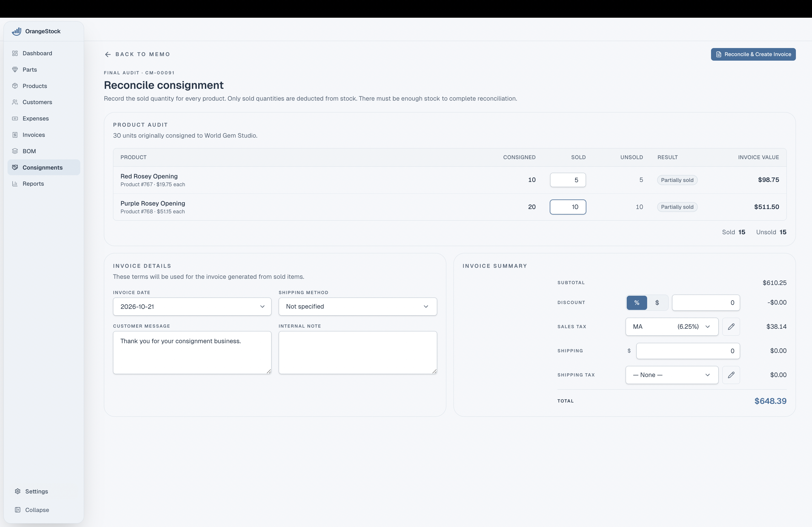Screen dimensions: 812x527
Task: Open the Reports section
Action: tap(44, 183)
